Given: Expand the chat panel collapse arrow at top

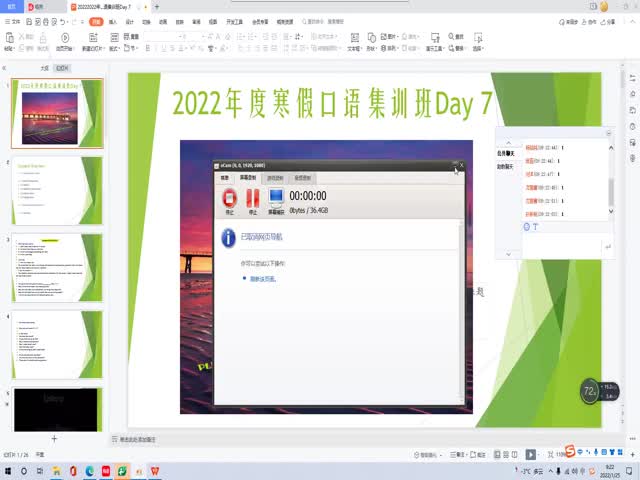Looking at the screenshot, I should (x=609, y=132).
